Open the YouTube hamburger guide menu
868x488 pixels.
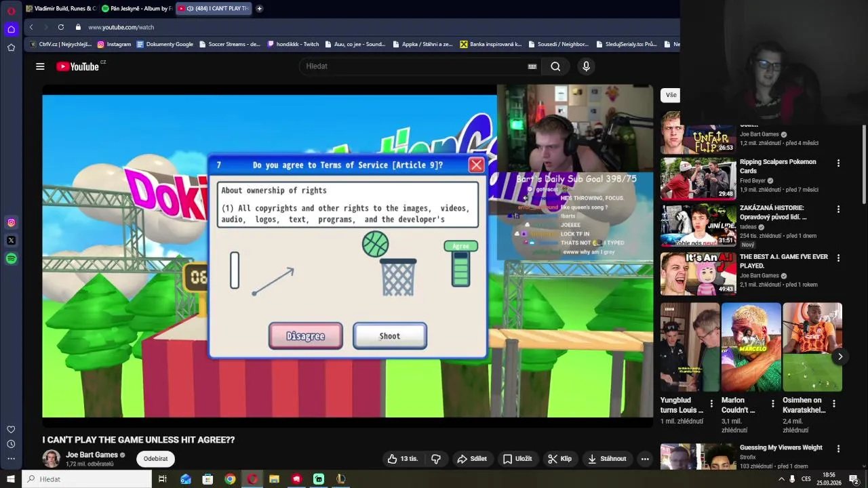point(40,66)
